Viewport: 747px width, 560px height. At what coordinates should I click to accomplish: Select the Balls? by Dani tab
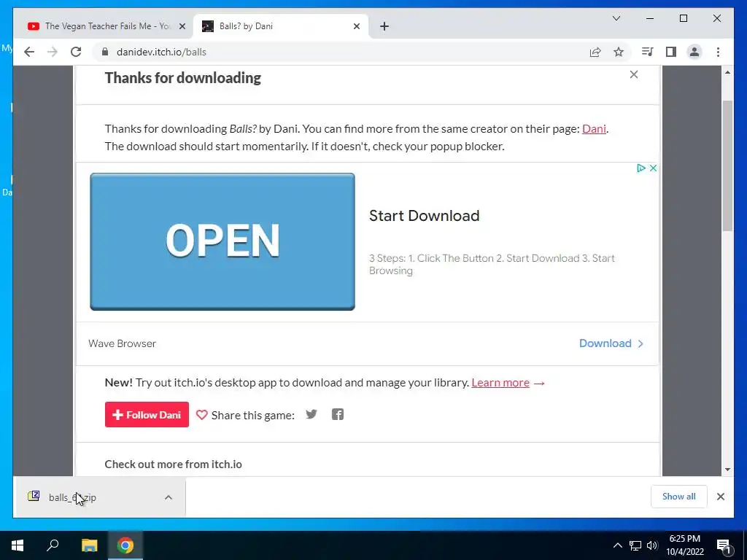click(281, 26)
